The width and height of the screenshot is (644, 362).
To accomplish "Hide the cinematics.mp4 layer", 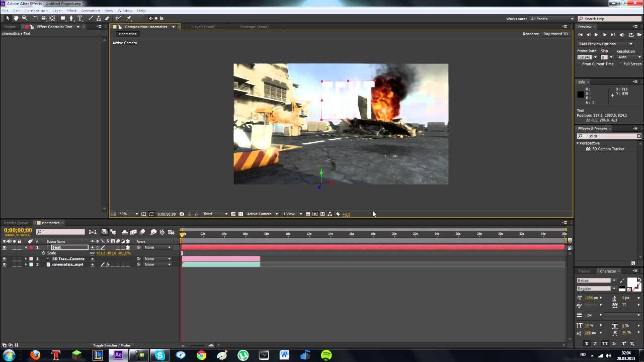I will (5, 264).
